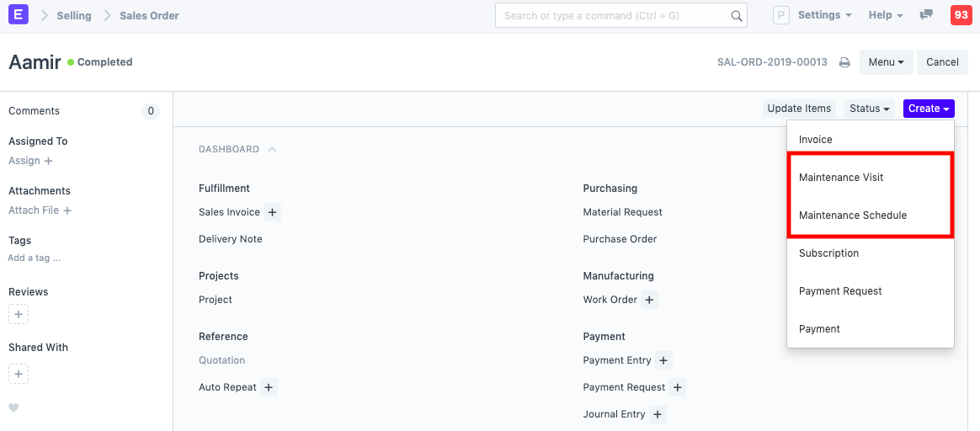Open the Settings dropdown

[x=824, y=15]
